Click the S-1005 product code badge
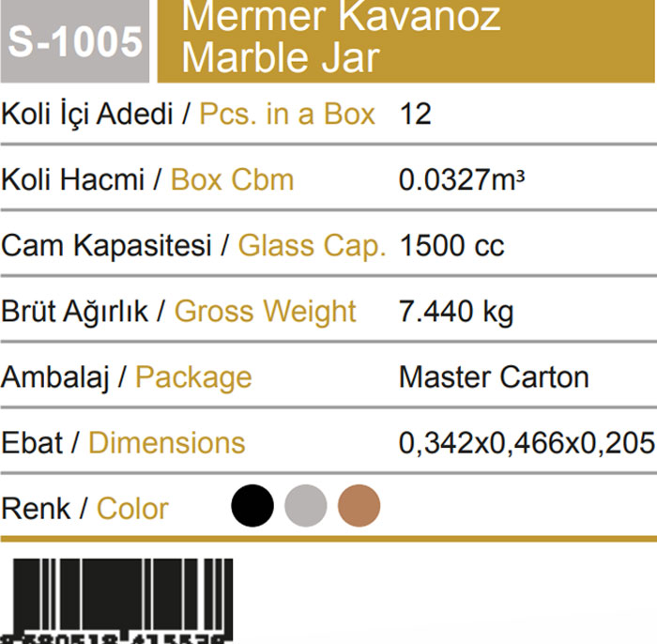 (75, 43)
